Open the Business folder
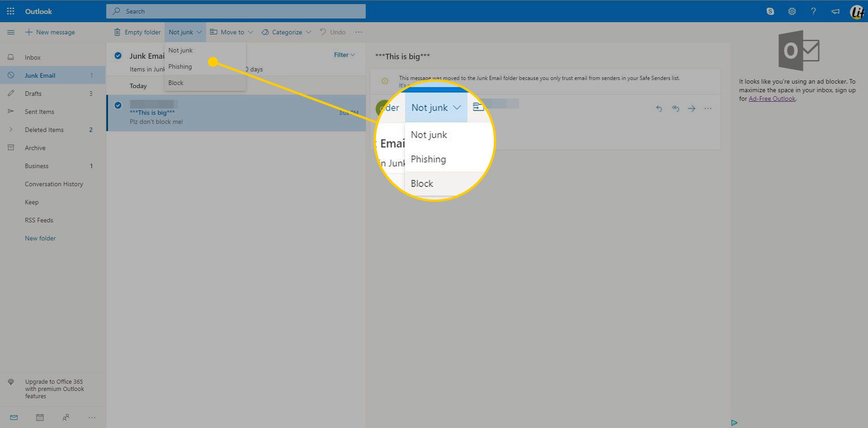This screenshot has width=868, height=428. (53, 166)
